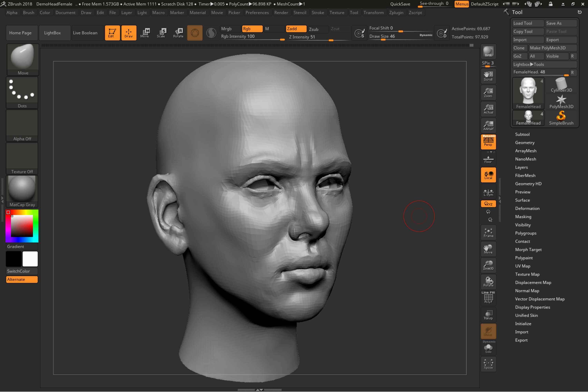
Task: Expand the Geometry section
Action: (524, 142)
